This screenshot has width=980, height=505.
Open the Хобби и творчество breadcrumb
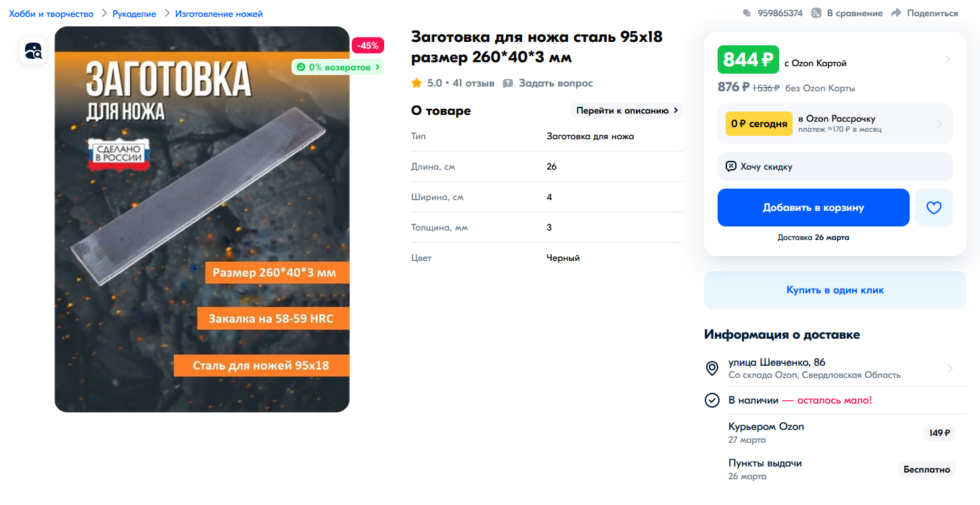pos(51,14)
